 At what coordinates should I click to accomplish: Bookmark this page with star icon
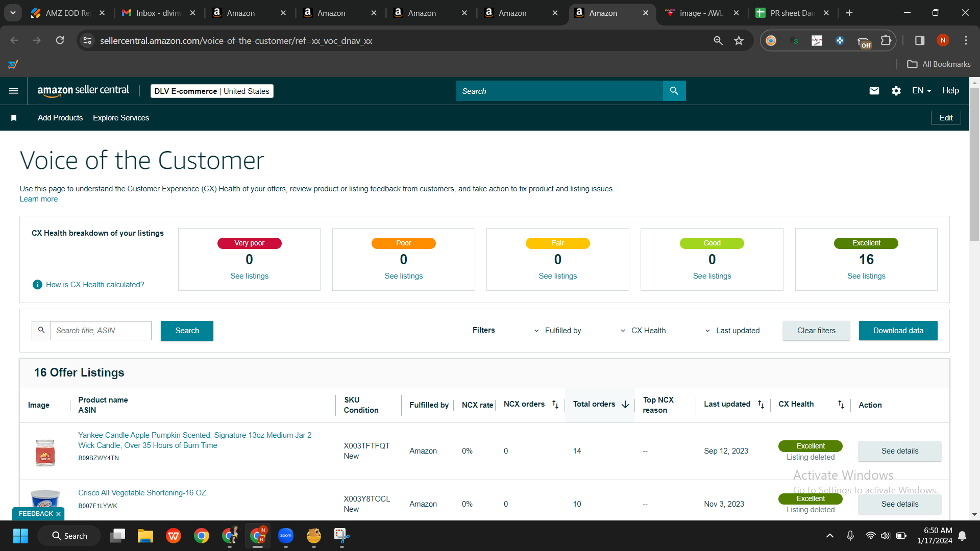739,40
